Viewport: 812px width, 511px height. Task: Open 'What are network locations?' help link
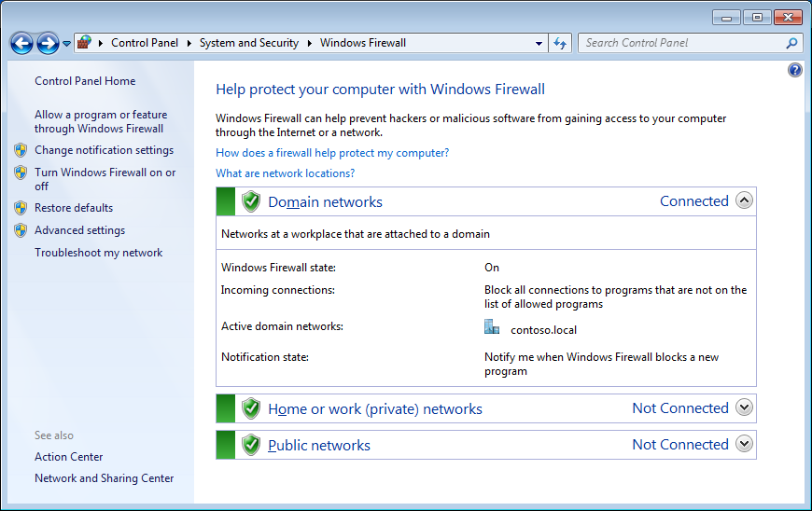tap(285, 173)
